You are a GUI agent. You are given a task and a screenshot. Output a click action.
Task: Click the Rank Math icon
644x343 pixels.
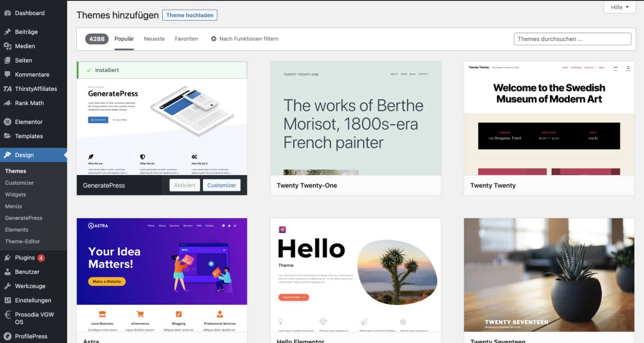click(7, 103)
